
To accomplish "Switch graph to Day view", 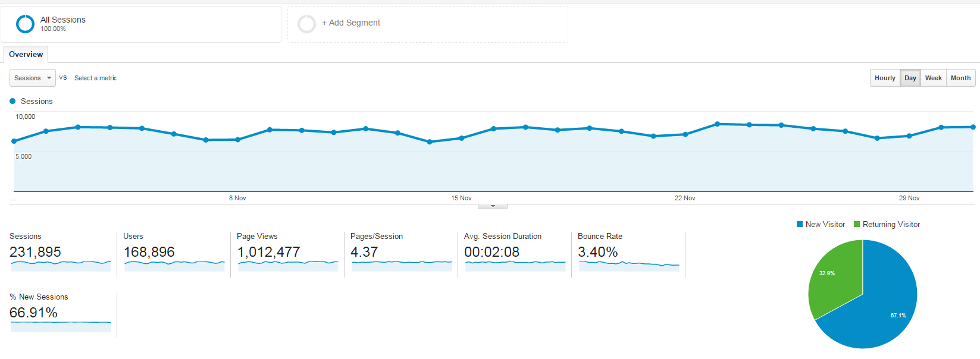I will (910, 78).
